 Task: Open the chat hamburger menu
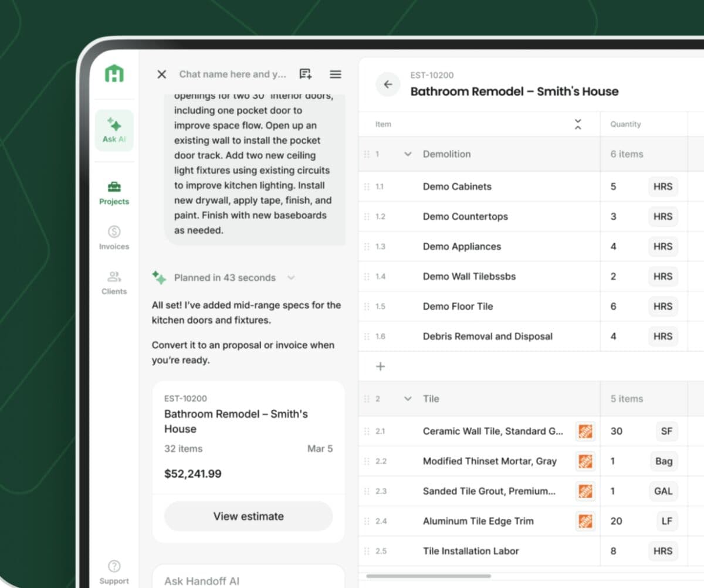pos(335,74)
